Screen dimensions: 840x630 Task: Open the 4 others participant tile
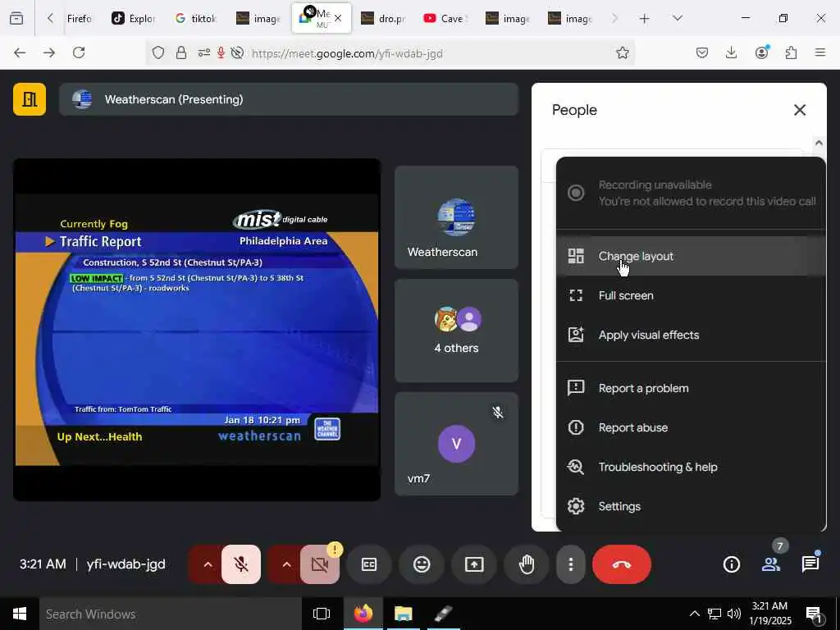(456, 331)
